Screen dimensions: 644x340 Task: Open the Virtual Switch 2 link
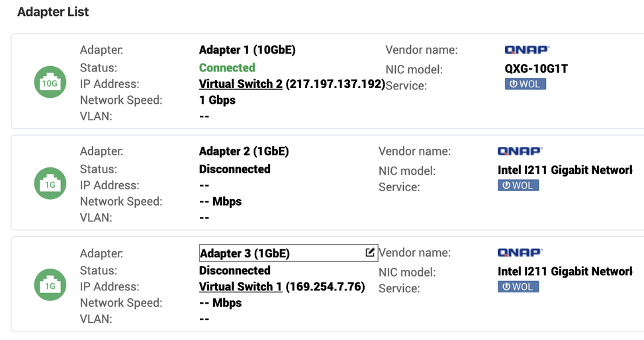pyautogui.click(x=240, y=84)
